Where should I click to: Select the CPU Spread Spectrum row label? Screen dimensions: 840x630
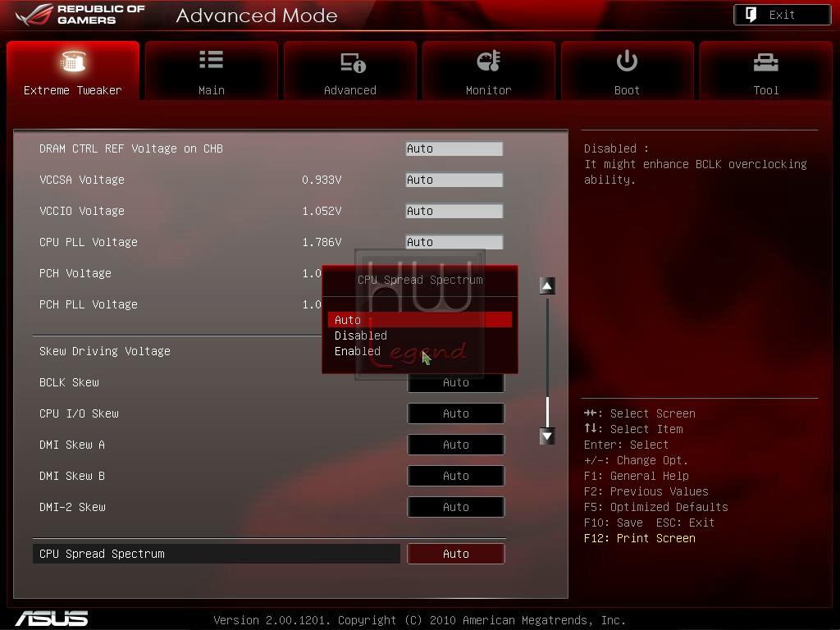[x=217, y=554]
